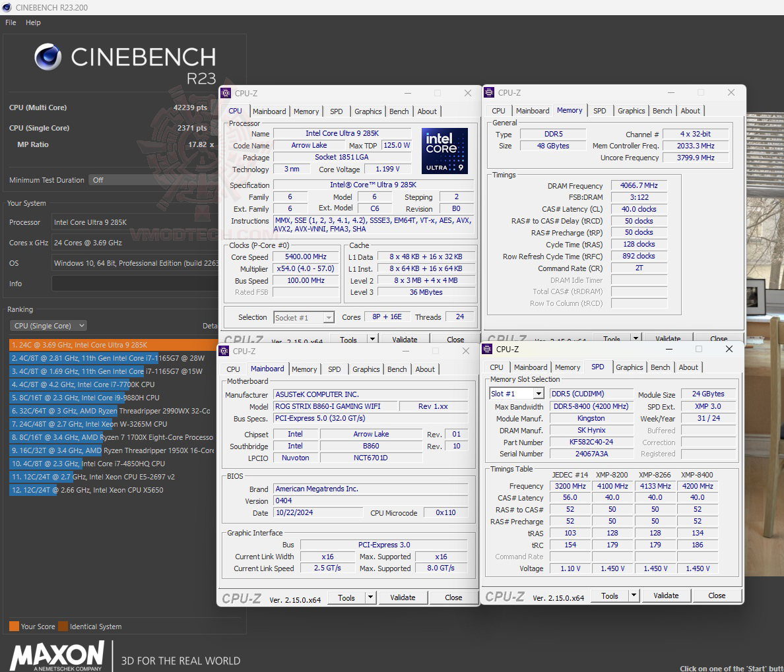This screenshot has width=784, height=672.
Task: Click the MP Ratio 17.82 x value
Action: [x=201, y=144]
